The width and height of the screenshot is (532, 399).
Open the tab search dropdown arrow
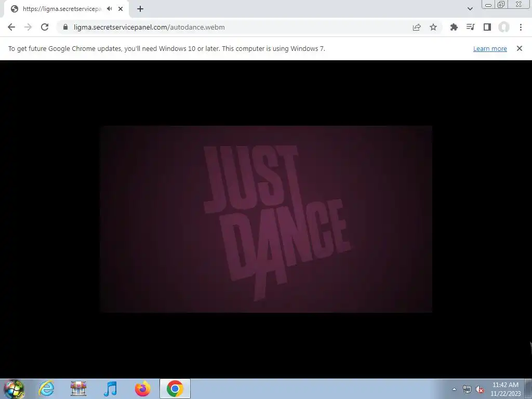(x=470, y=9)
